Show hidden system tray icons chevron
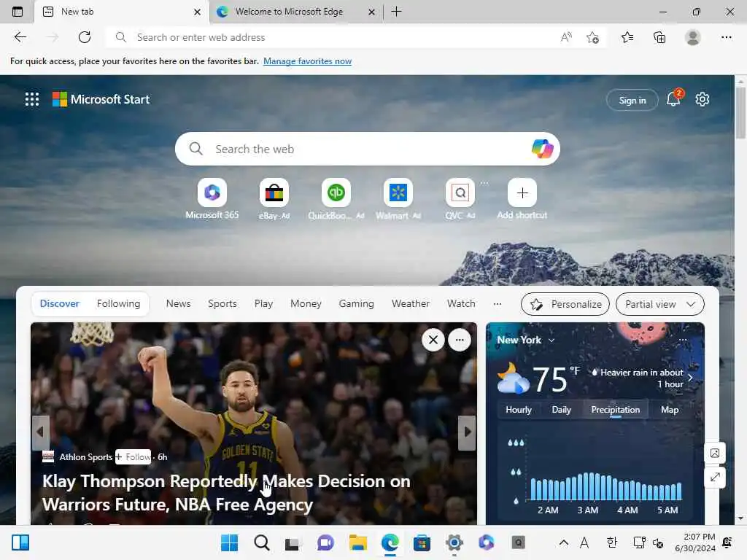This screenshot has height=560, width=747. (564, 542)
